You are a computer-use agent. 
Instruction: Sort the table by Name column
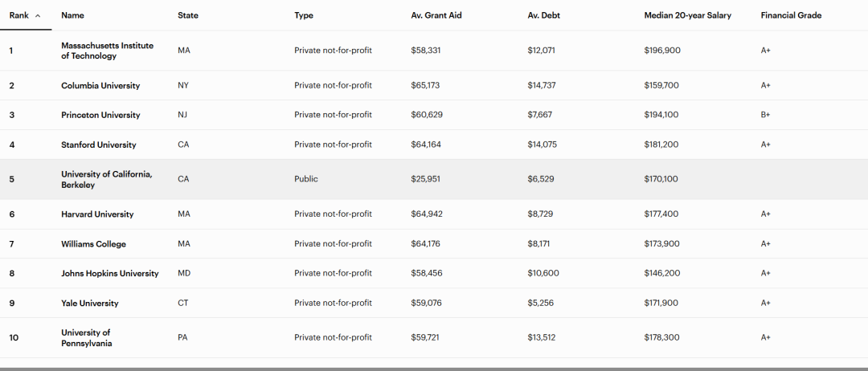(x=72, y=15)
